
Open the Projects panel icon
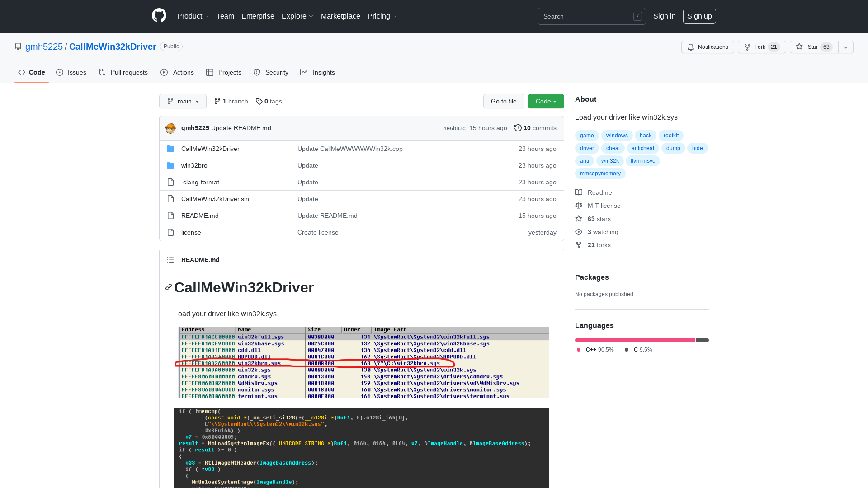coord(210,72)
